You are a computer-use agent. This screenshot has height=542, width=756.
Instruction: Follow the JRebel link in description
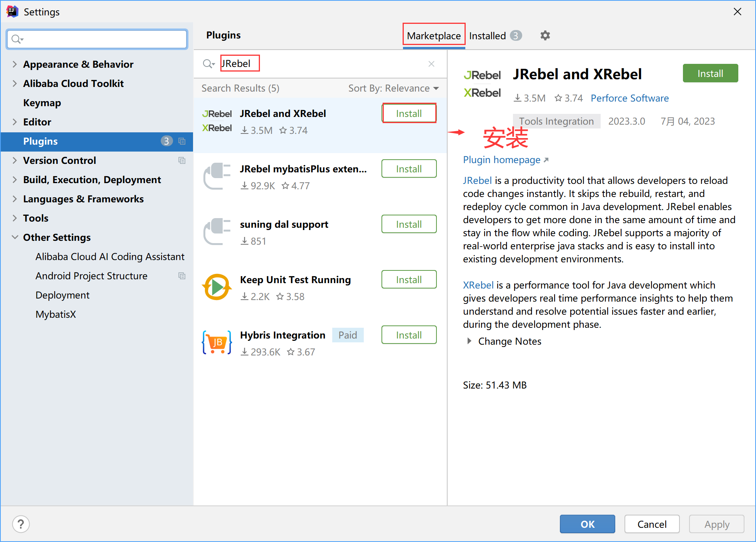click(x=477, y=180)
